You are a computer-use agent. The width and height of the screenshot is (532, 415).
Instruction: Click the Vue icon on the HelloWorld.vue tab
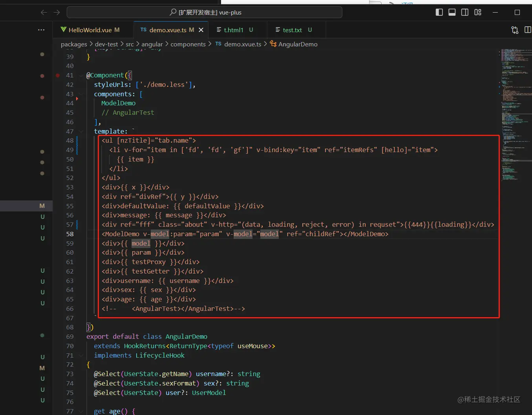[63, 30]
